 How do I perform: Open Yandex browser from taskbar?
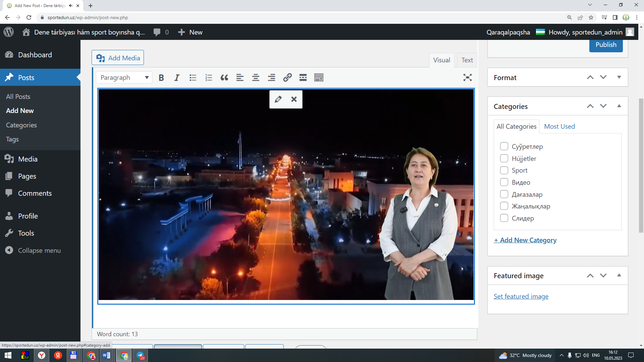pos(42,355)
